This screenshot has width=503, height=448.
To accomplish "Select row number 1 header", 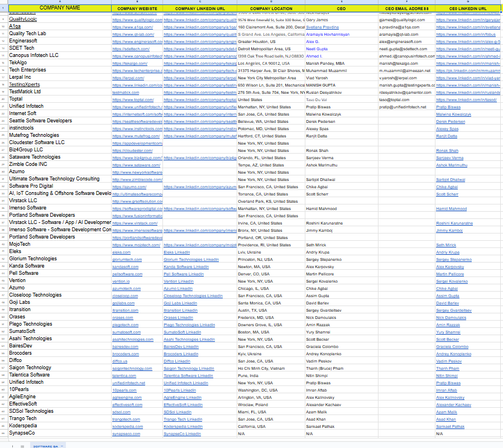I will coord(3,8).
